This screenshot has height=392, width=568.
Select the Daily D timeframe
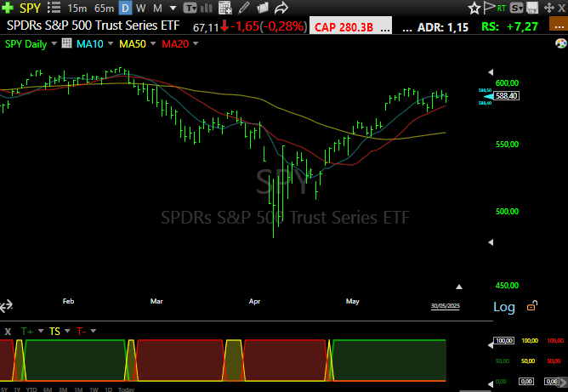pyautogui.click(x=125, y=8)
